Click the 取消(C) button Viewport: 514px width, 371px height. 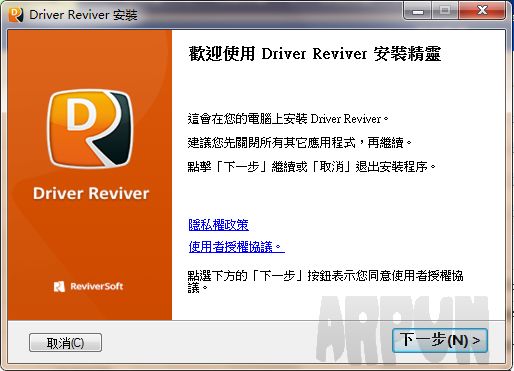click(x=65, y=342)
